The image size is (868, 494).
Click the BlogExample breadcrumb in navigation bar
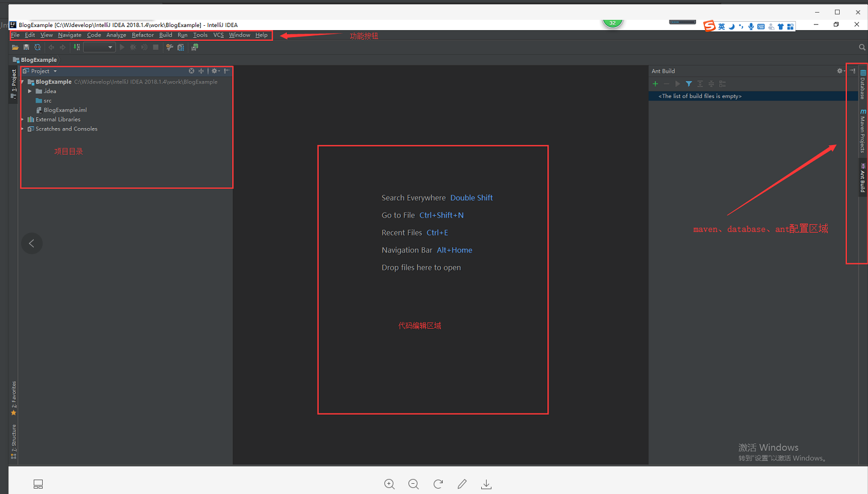click(x=35, y=60)
